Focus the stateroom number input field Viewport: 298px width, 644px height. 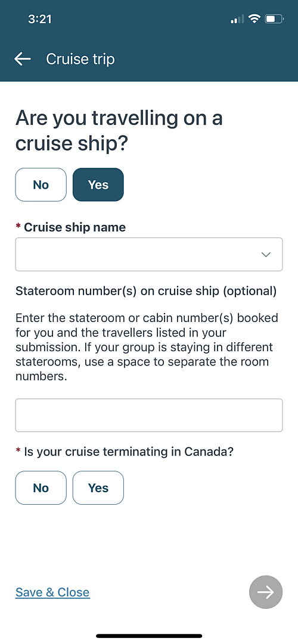click(x=149, y=415)
